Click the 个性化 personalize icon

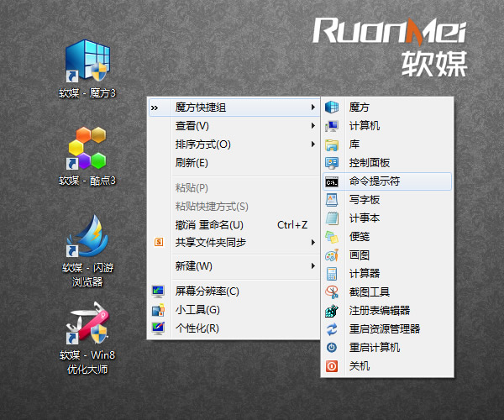[158, 328]
